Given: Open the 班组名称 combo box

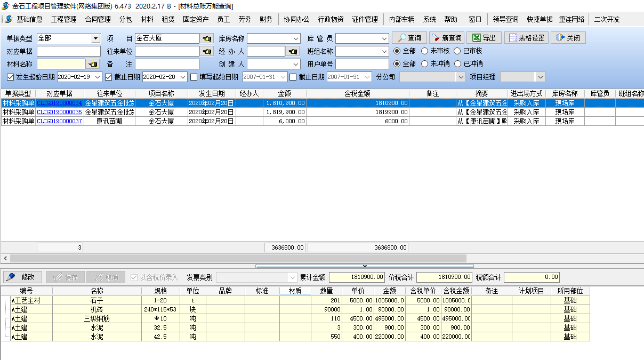Looking at the screenshot, I should click(x=384, y=51).
